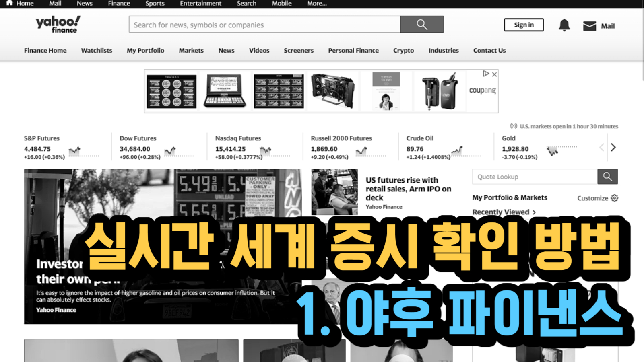
Task: Open the Personal Finance tab
Action: [353, 51]
